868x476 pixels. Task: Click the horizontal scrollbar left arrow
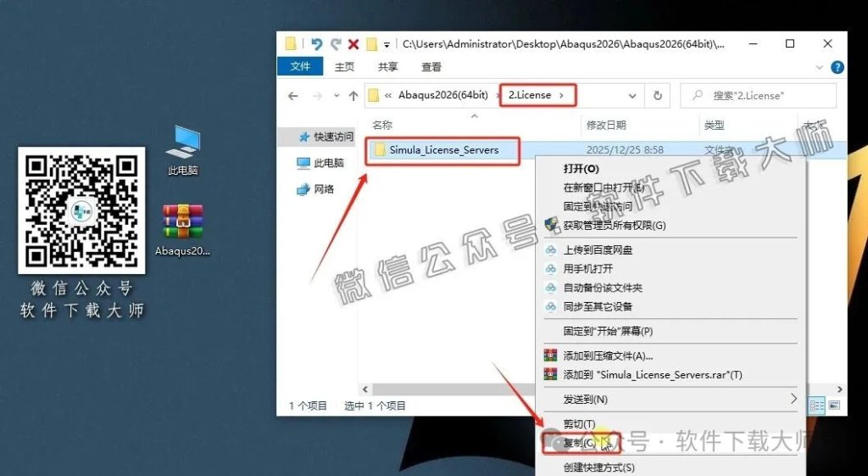coord(364,389)
